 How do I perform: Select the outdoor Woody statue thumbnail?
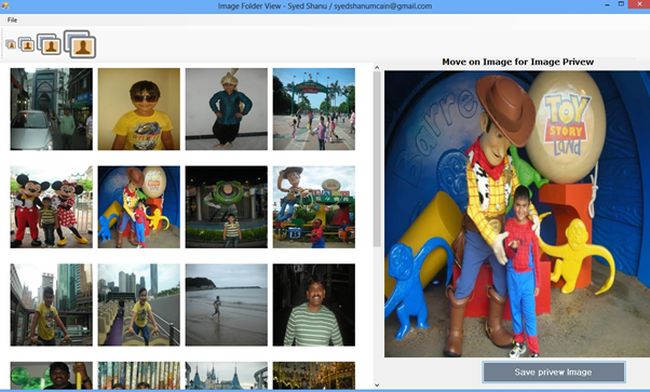click(314, 207)
